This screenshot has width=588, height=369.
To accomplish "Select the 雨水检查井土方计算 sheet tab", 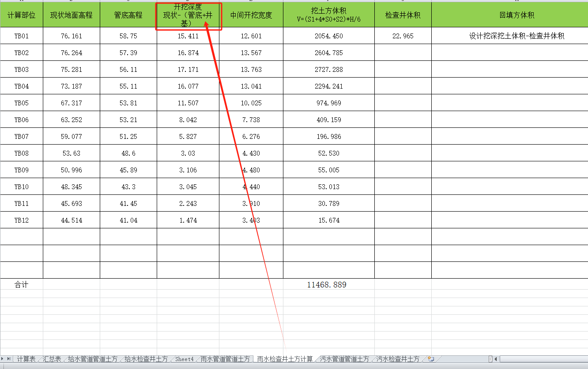I will coord(285,359).
